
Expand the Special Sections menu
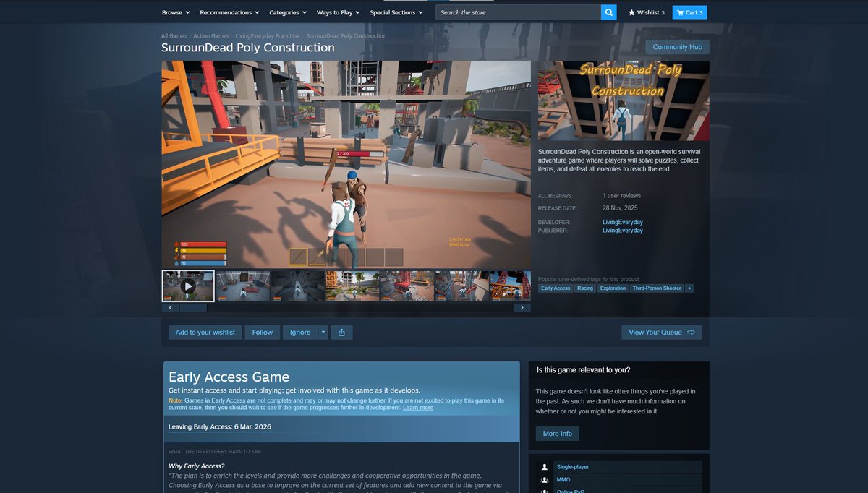pyautogui.click(x=396, y=12)
